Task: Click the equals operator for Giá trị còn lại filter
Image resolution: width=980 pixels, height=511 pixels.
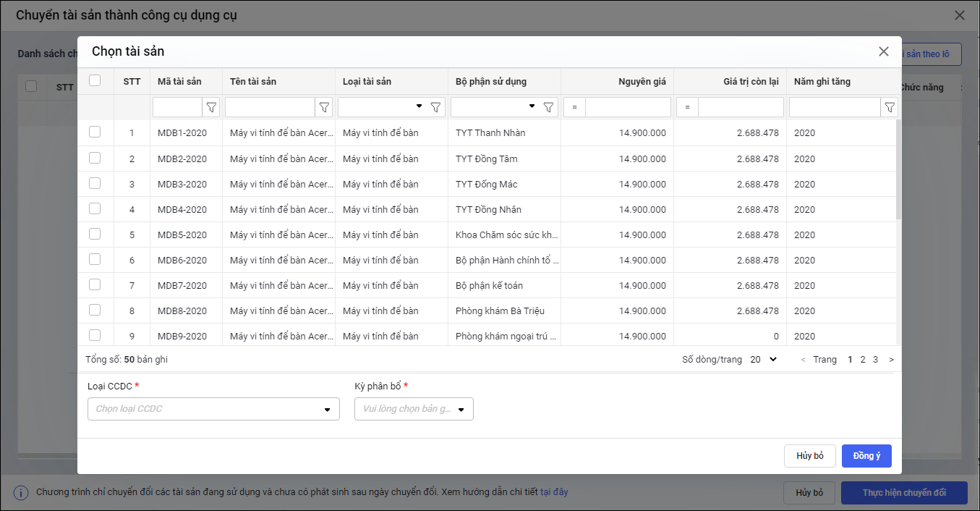Action: (x=688, y=107)
